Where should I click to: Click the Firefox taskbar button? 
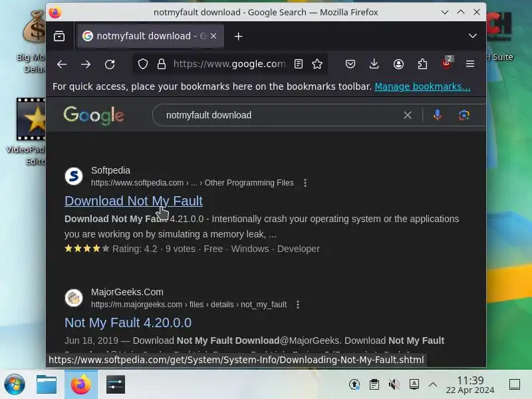tap(81, 384)
